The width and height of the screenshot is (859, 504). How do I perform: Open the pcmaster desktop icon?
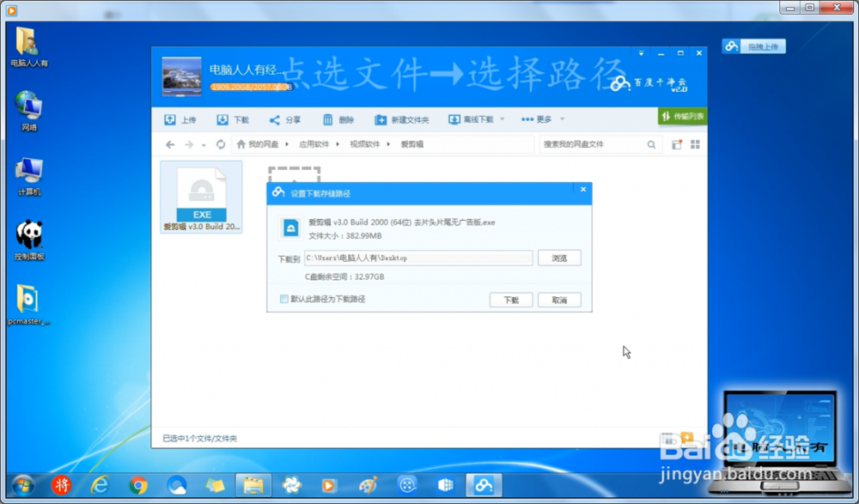pyautogui.click(x=28, y=305)
